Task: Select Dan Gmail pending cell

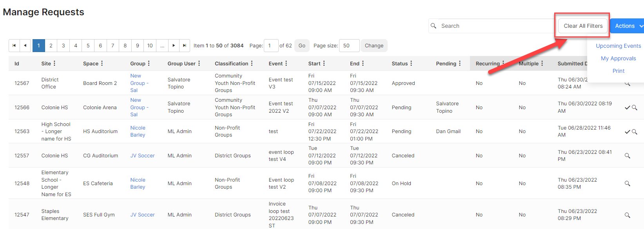Action: [x=448, y=132]
